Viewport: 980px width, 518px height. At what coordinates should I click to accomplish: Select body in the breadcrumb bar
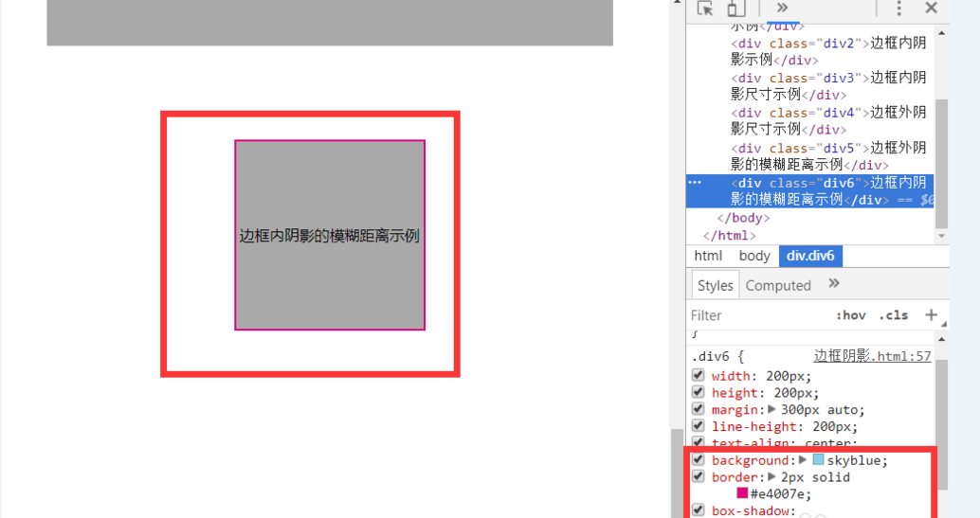coord(754,256)
